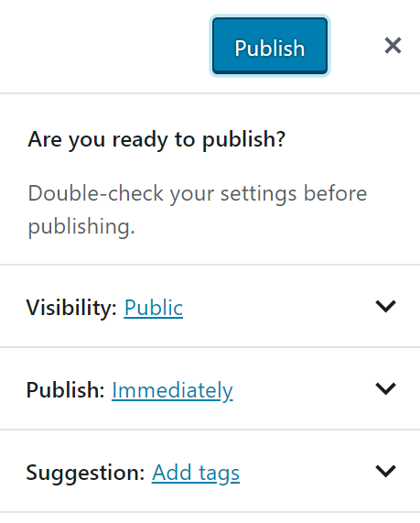The height and width of the screenshot is (523, 420).
Task: Expand the Suggestion row chevron
Action: tap(385, 471)
